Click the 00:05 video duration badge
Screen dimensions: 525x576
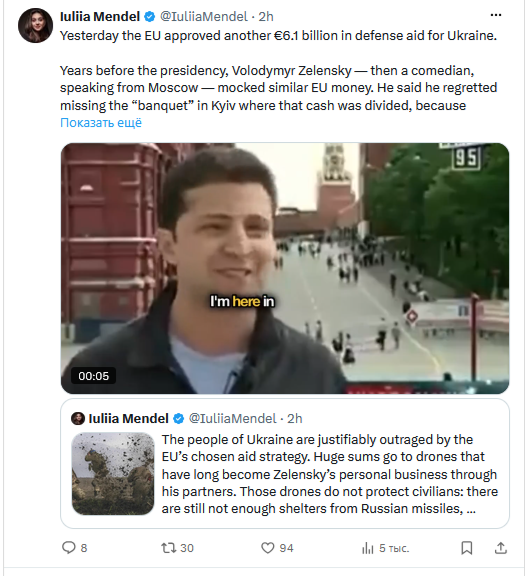pos(93,376)
